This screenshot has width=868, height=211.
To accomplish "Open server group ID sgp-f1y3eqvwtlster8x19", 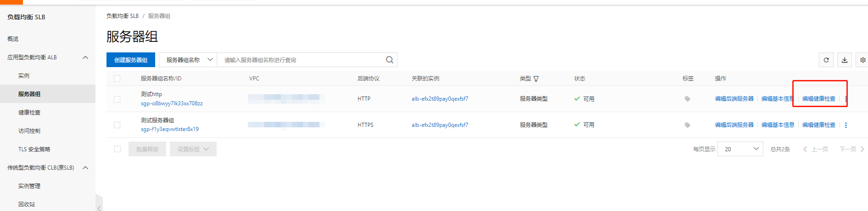I will tap(170, 129).
